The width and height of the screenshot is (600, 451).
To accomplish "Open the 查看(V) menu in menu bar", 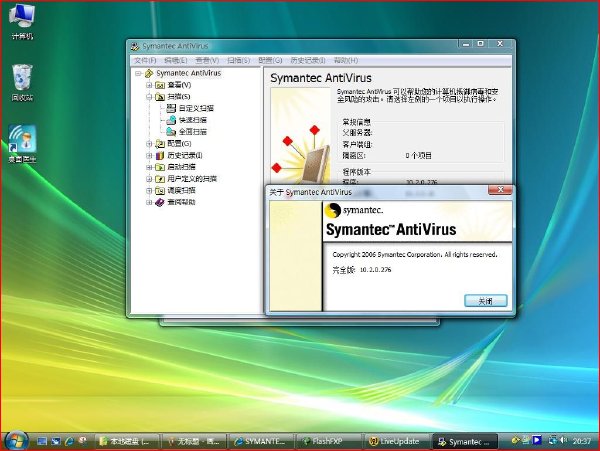I will coord(207,60).
